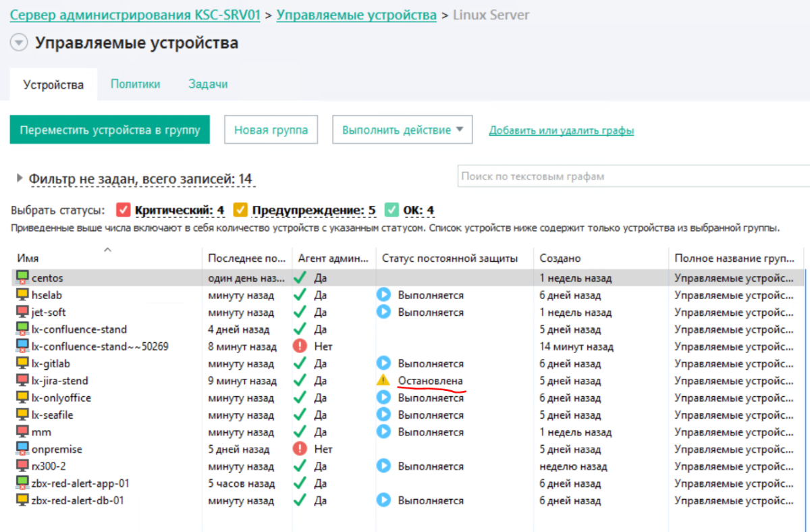This screenshot has height=532, width=810.
Task: Click Переместить устройства в группу button
Action: point(110,130)
